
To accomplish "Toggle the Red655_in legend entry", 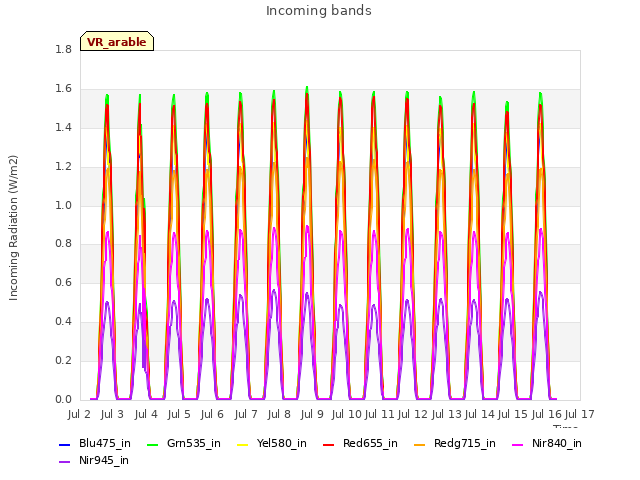I will pos(360,443).
